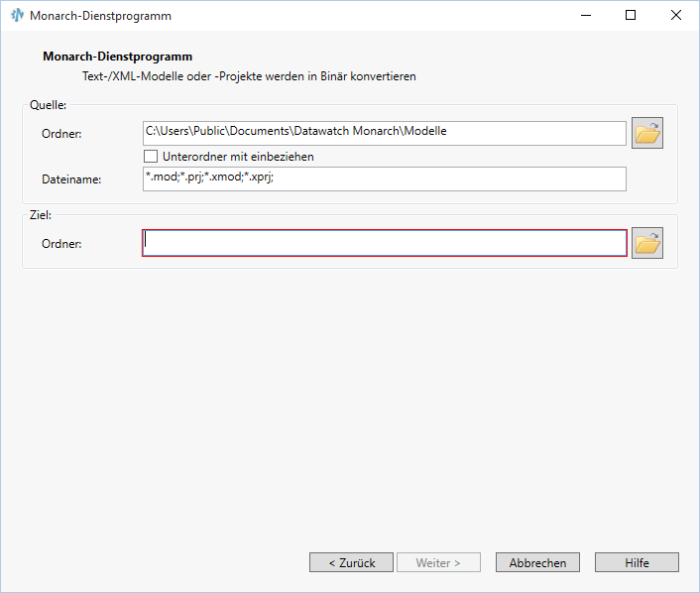The height and width of the screenshot is (593, 700).
Task: Click the bold 'Monarch-Dienstprogramm' heading
Action: coord(117,57)
